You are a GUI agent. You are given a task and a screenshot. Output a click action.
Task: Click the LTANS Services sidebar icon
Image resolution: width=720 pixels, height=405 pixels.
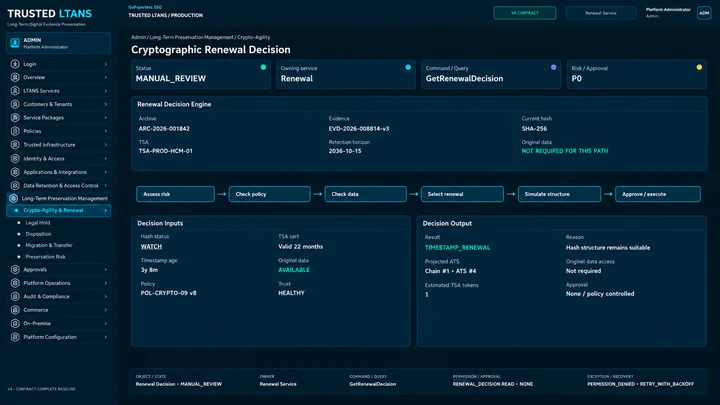coord(15,91)
